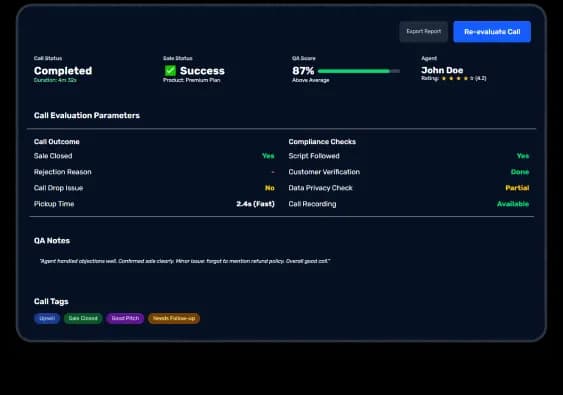563x395 pixels.
Task: Click the Completed call status text
Action: 63,71
